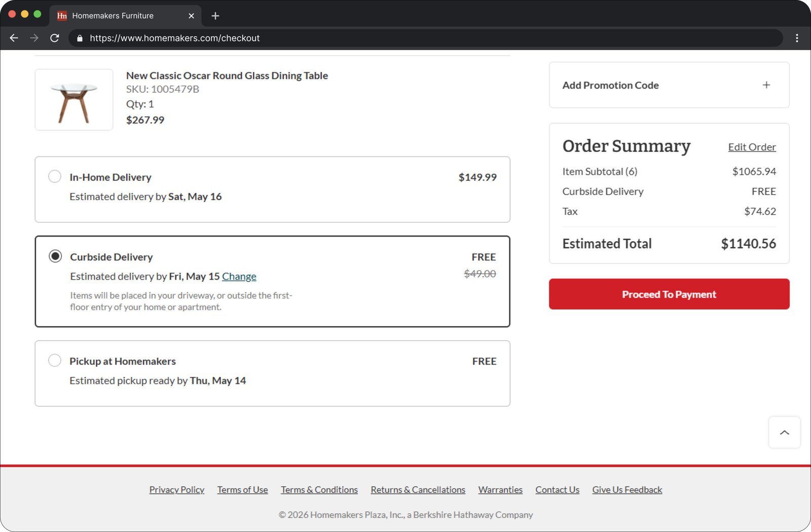Click the browser back arrow
Screen dimensions: 811x532
(x=14, y=38)
